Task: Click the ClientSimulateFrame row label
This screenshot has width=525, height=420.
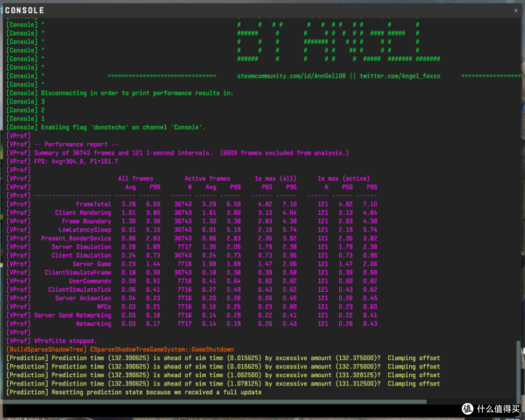Action: point(78,272)
